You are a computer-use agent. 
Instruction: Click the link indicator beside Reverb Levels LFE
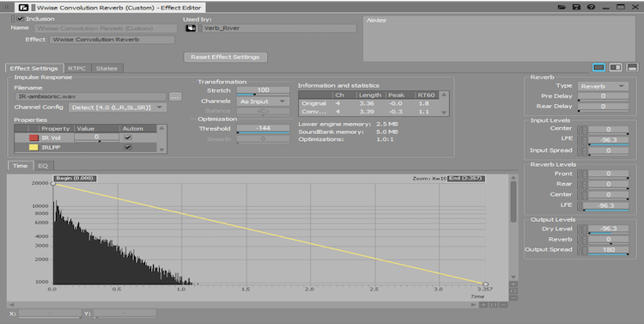point(580,205)
